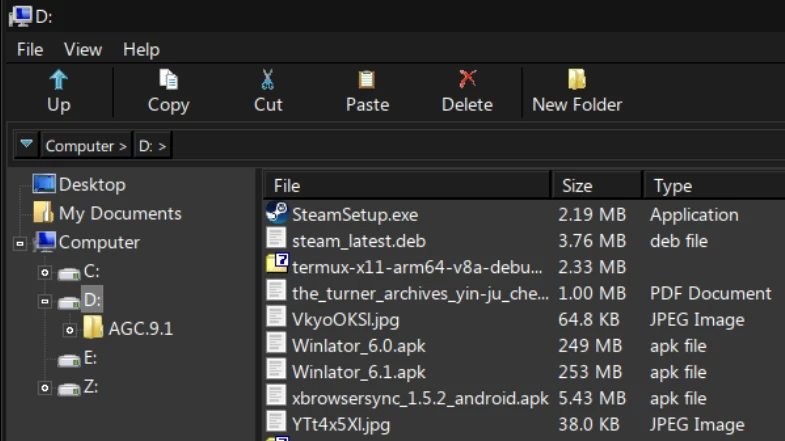Screen dimensions: 785x441
Task: Collapse the Computer tree node
Action: pos(20,243)
